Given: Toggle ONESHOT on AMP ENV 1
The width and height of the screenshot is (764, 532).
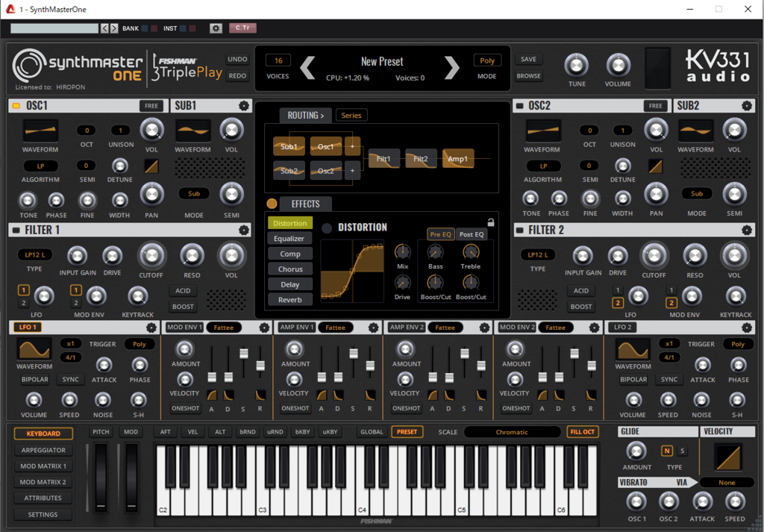Looking at the screenshot, I should (295, 408).
